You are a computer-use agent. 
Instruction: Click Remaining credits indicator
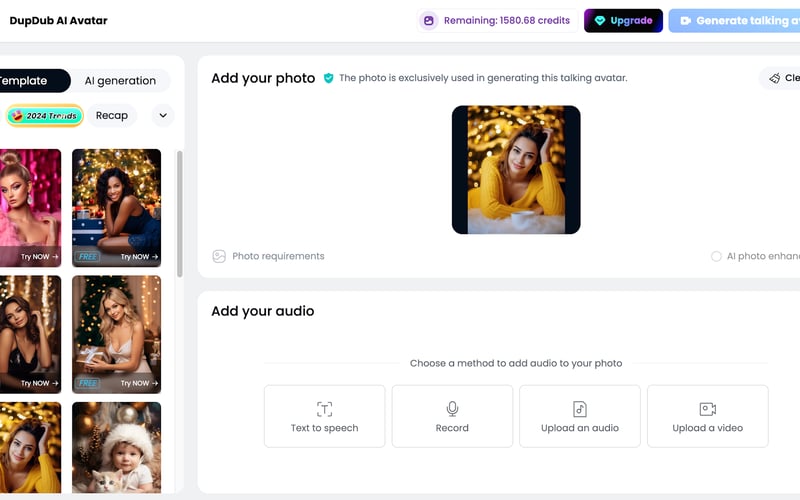coord(497,21)
